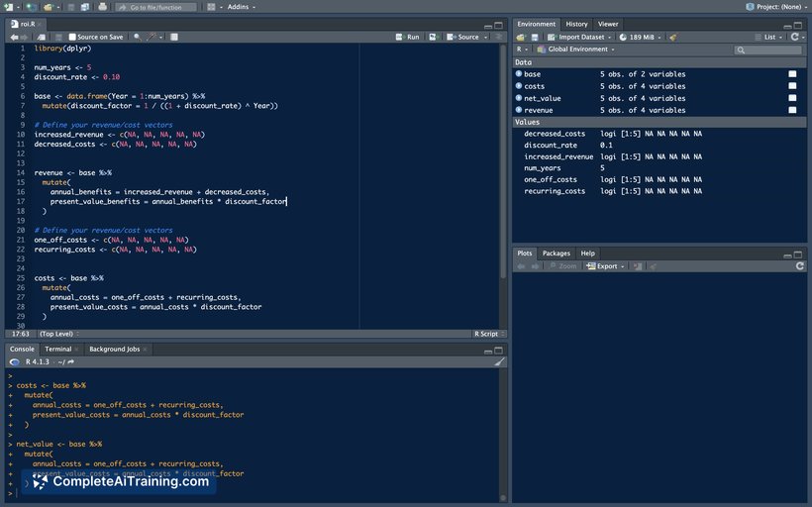Click the Save Workspace disk icon in Environment
The height and width of the screenshot is (507, 812).
coord(535,37)
